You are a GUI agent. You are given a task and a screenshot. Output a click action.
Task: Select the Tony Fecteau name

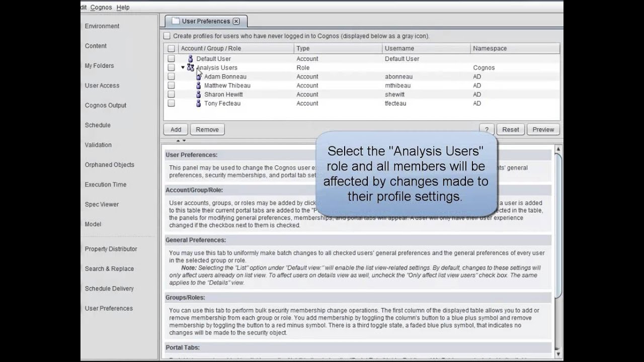(222, 104)
